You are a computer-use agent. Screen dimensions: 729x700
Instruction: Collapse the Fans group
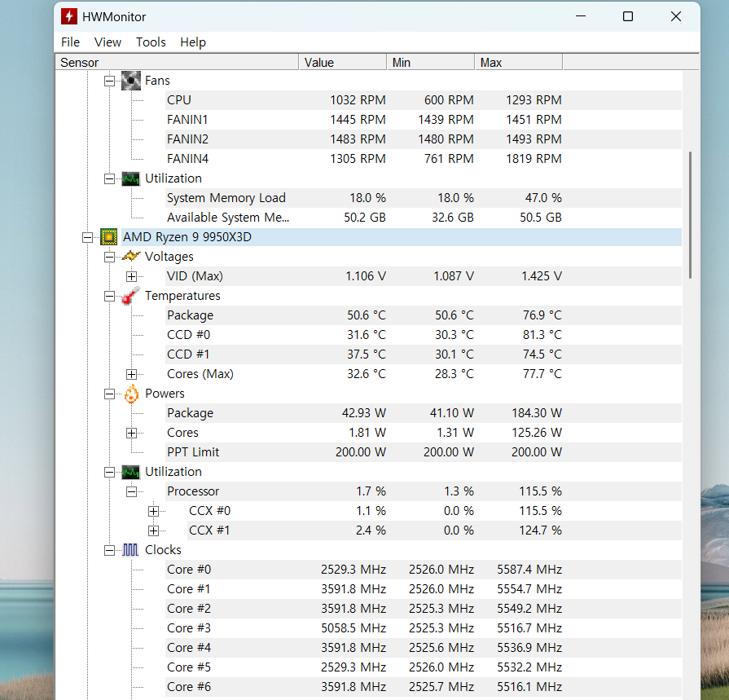pos(109,81)
